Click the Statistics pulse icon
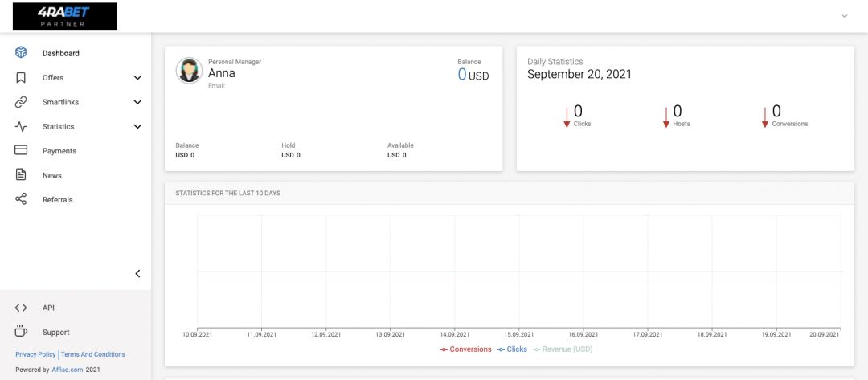 click(21, 127)
